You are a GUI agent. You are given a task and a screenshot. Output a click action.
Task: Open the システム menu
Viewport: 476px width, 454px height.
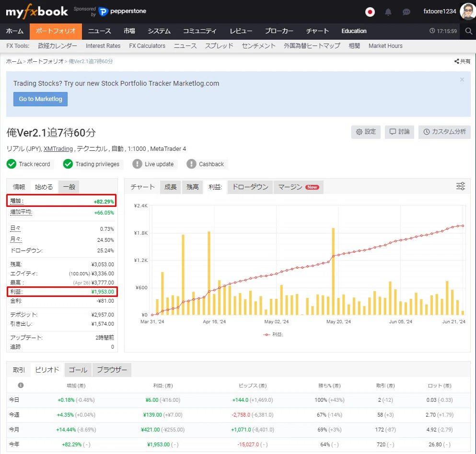159,31
